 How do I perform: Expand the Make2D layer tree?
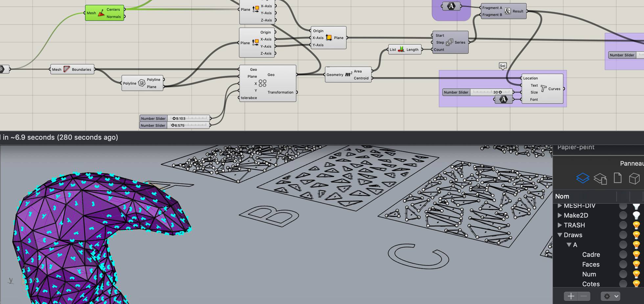(560, 215)
